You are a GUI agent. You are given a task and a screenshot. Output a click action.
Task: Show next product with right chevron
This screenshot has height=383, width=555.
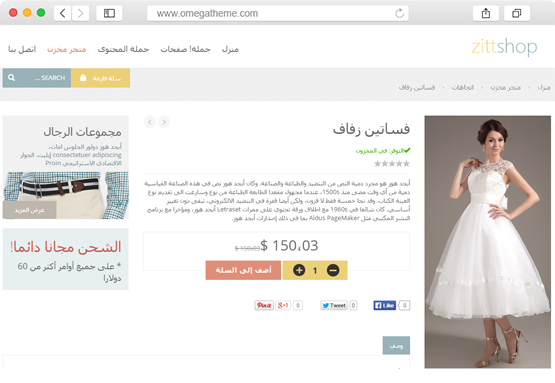pos(164,122)
